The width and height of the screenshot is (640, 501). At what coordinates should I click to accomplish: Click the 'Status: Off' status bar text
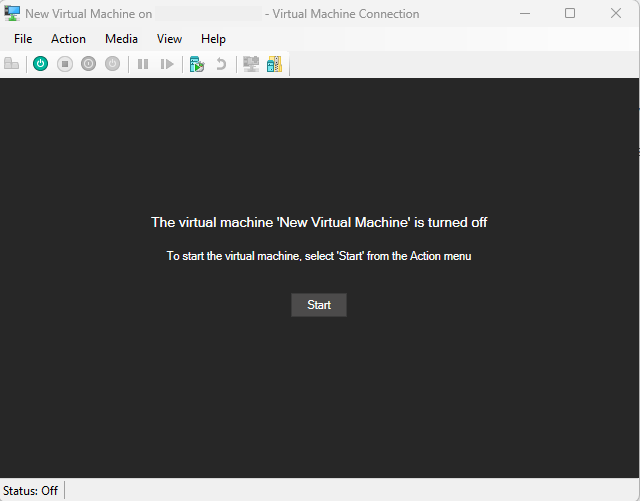[30, 491]
